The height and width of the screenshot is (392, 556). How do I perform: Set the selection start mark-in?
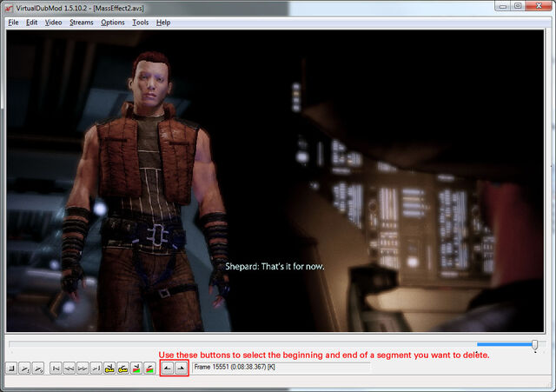168,369
